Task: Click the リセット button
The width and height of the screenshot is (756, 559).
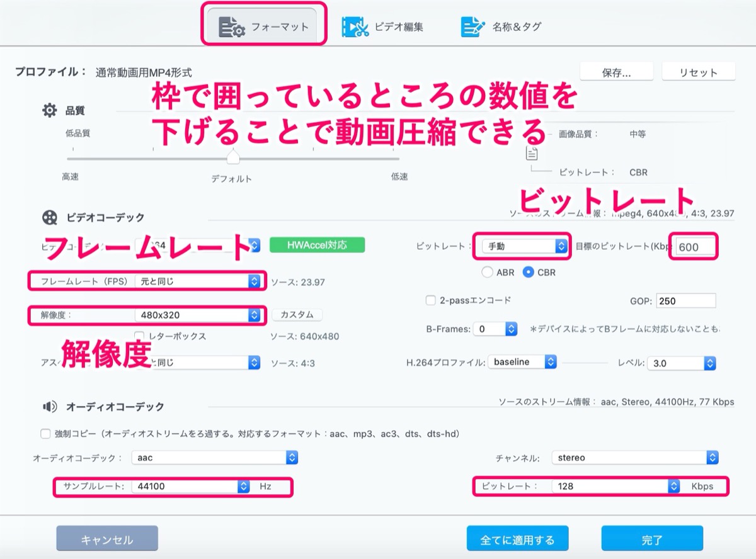Action: (x=699, y=72)
